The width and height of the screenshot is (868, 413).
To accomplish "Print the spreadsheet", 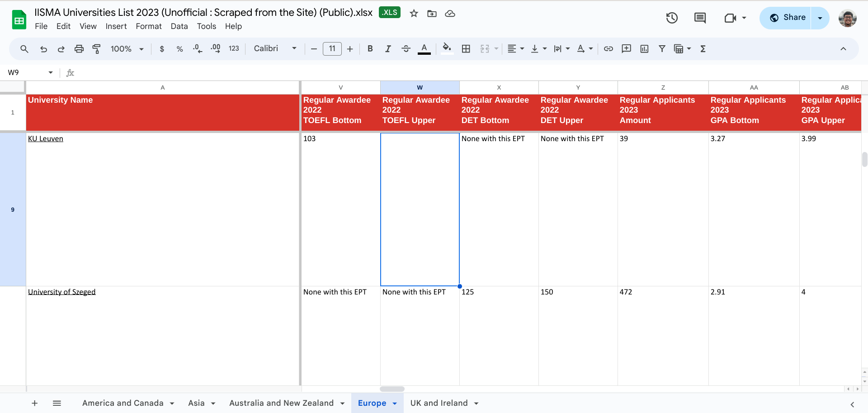I will point(79,49).
